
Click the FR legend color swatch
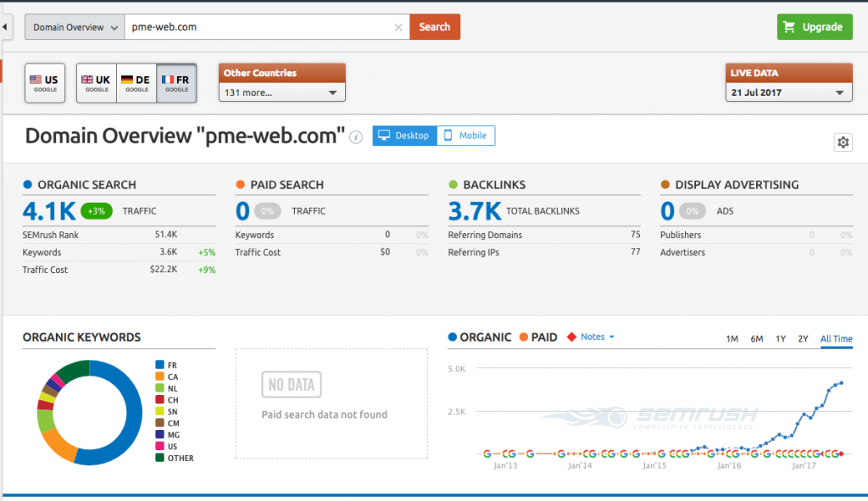coord(159,365)
